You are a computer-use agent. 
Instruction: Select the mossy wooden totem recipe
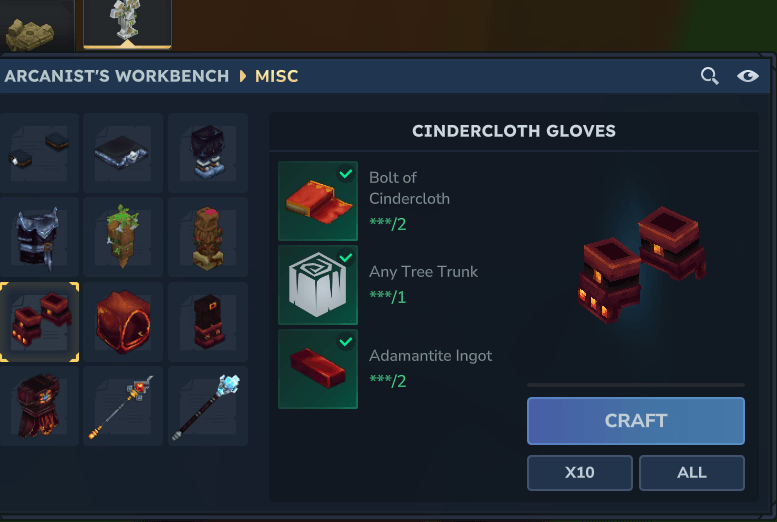123,237
